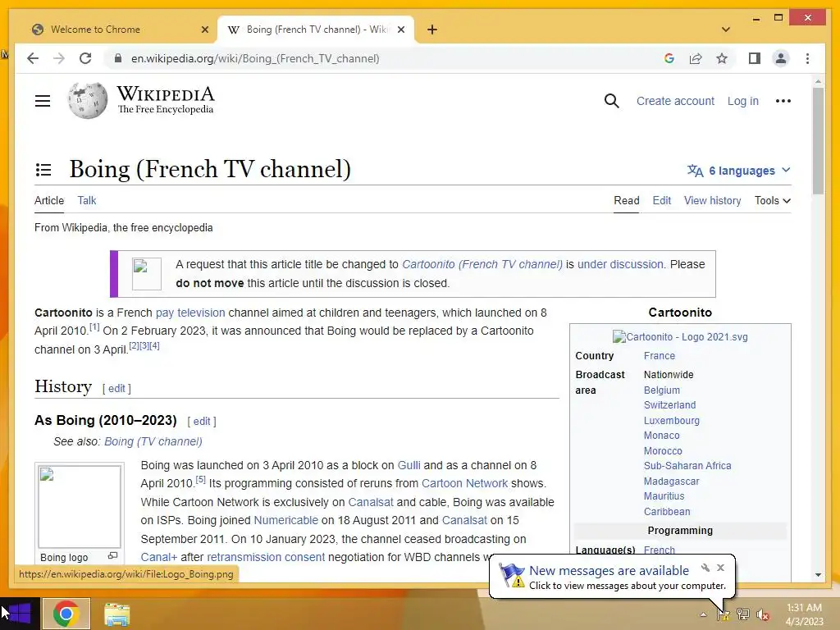Screen dimensions: 840x630
Task: Open the pay television link
Action: (190, 313)
